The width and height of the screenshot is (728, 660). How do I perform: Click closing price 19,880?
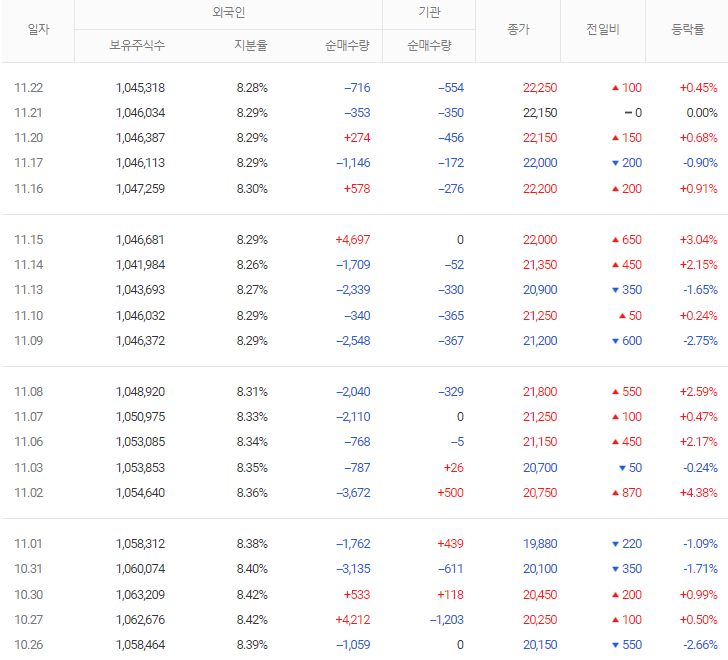pyautogui.click(x=540, y=544)
